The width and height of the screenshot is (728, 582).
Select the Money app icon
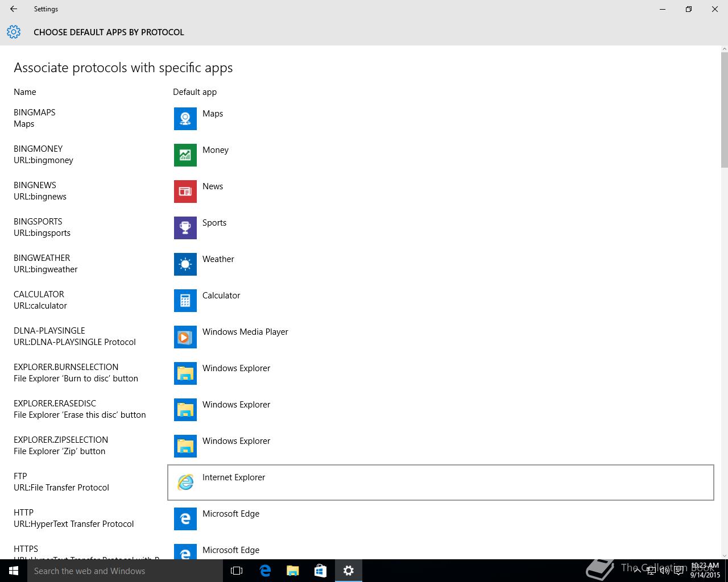[185, 155]
